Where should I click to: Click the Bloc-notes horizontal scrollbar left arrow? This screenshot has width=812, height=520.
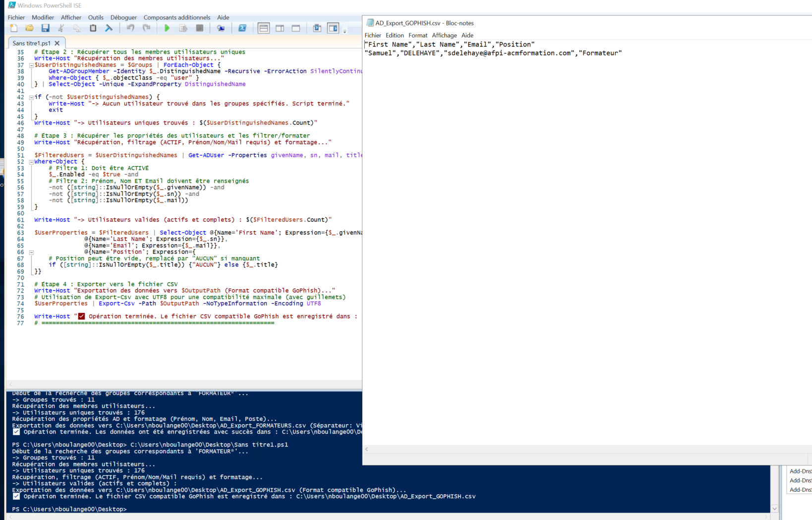click(x=367, y=449)
